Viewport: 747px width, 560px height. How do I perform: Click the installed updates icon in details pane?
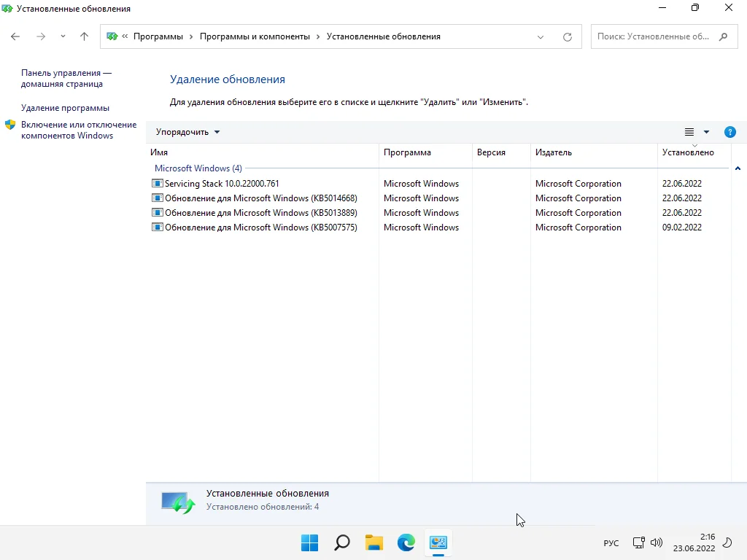[178, 502]
